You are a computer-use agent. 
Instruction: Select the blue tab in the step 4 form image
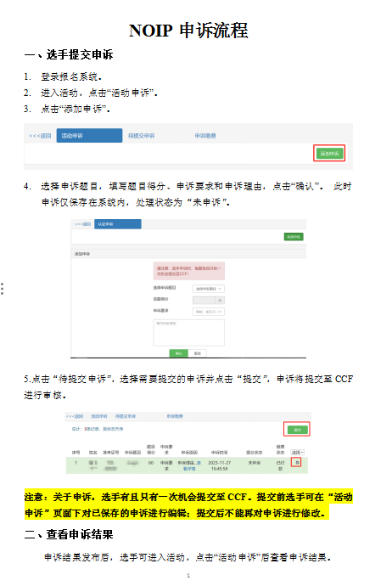(x=118, y=224)
